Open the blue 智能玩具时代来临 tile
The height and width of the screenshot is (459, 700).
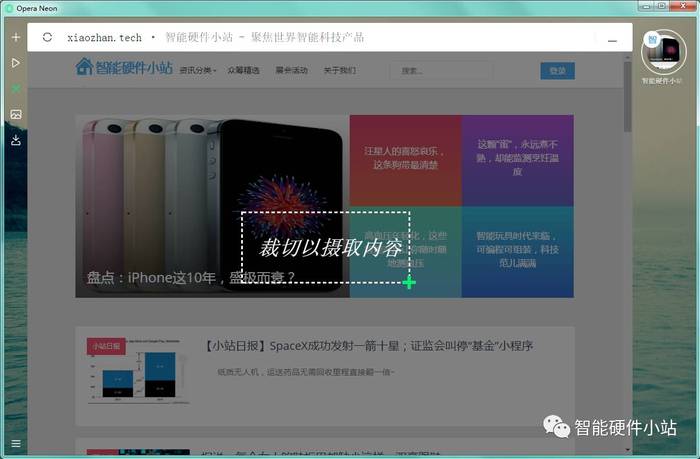click(518, 252)
